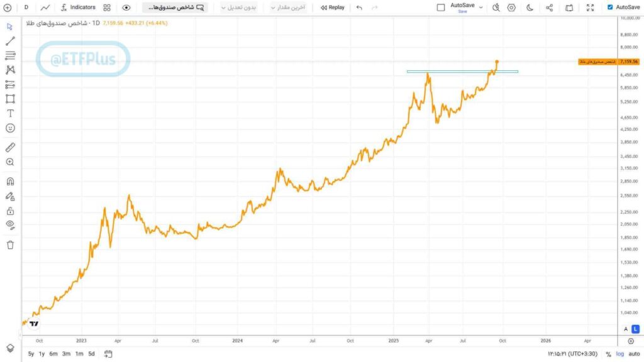This screenshot has width=644, height=362.
Task: Open the Indicators panel
Action: click(78, 8)
